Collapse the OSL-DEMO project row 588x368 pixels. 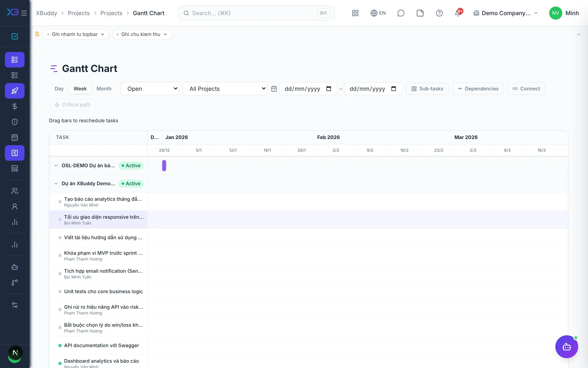(x=56, y=166)
